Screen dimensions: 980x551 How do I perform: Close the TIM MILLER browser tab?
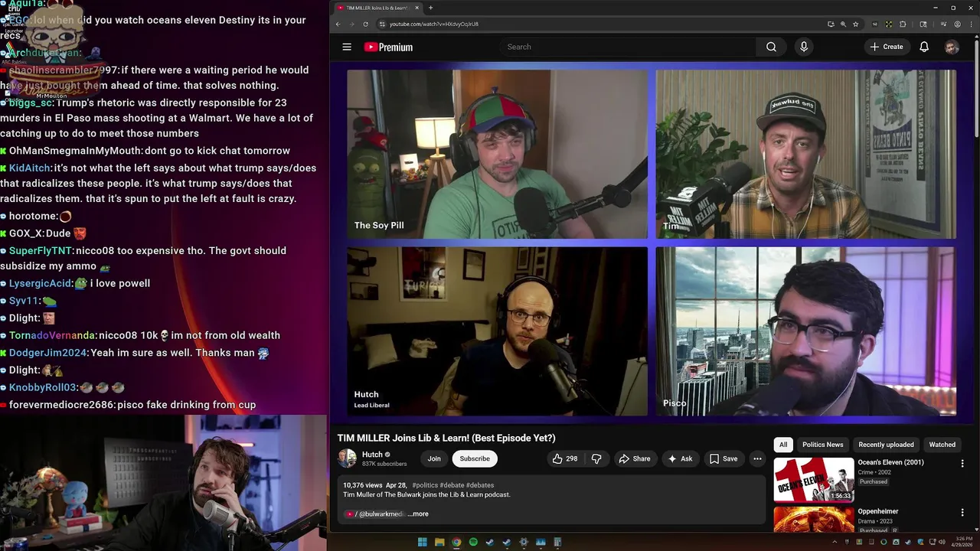pos(417,8)
